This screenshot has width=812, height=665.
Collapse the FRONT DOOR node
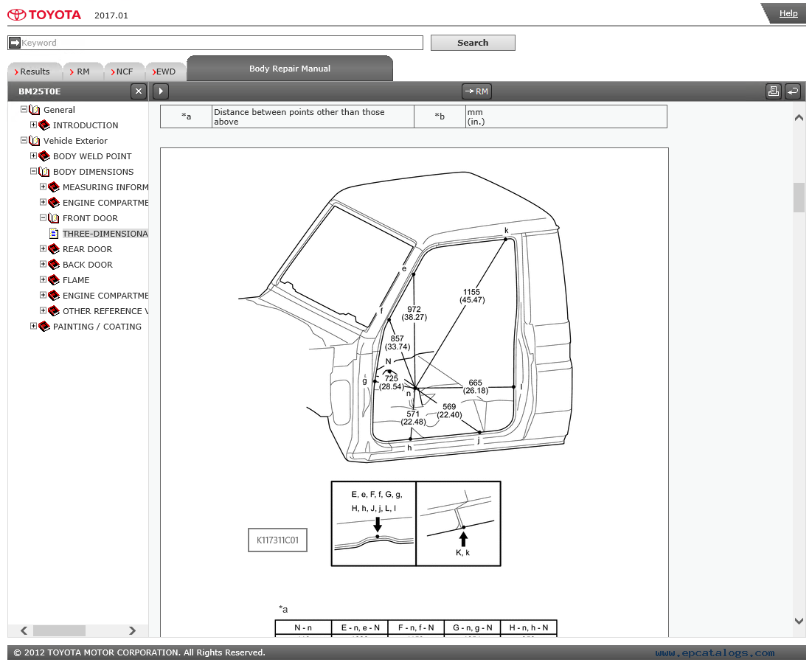[43, 218]
